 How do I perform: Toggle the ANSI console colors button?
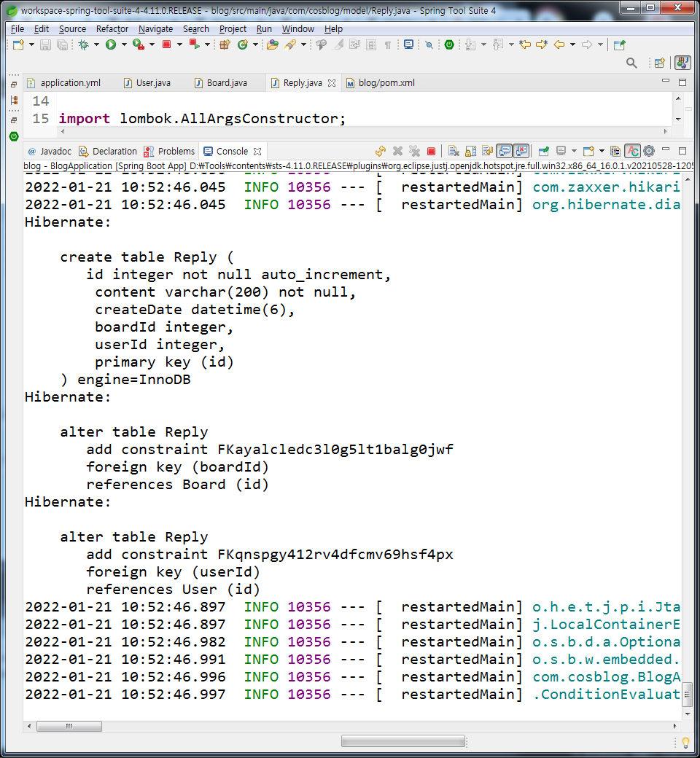tap(632, 152)
